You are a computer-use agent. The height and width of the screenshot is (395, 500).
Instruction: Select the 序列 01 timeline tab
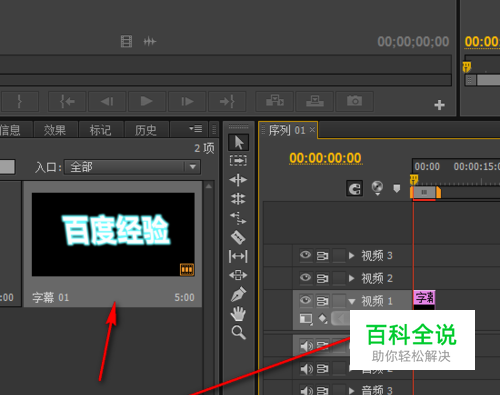pos(287,130)
